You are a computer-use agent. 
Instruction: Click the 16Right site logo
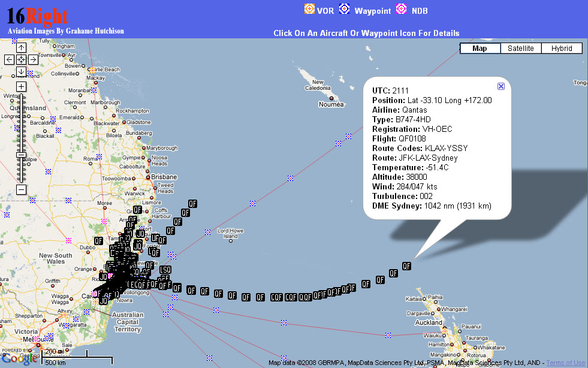click(37, 16)
